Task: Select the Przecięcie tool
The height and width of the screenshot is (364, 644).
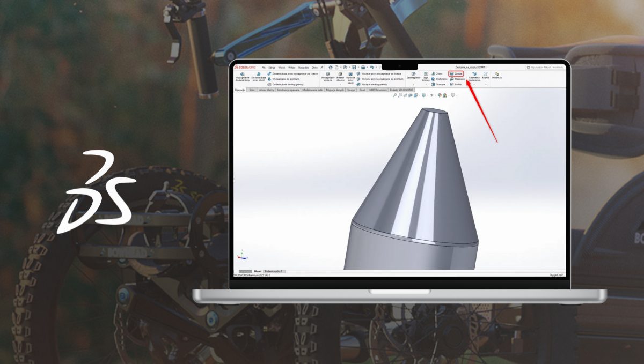Action: coord(457,79)
